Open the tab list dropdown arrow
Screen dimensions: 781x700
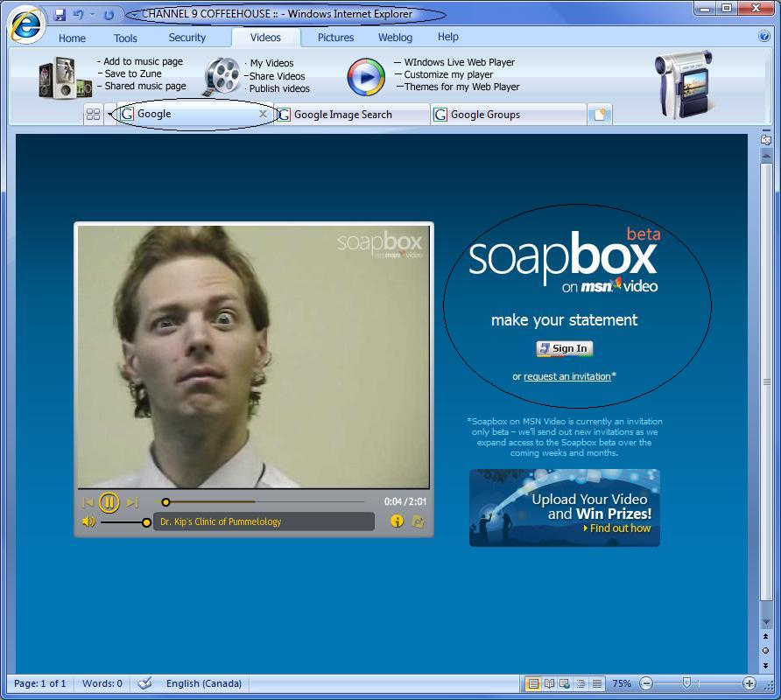(109, 115)
